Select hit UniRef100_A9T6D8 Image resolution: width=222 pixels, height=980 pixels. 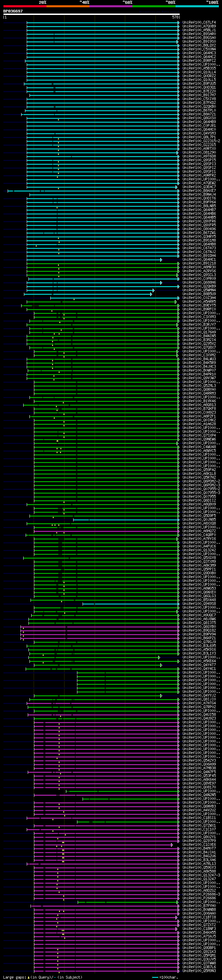coord(199,156)
